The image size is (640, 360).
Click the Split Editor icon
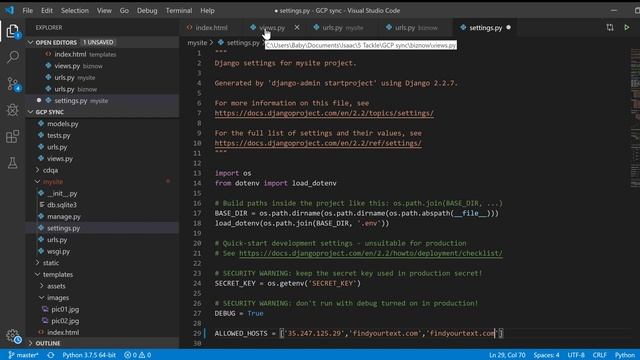(610, 27)
